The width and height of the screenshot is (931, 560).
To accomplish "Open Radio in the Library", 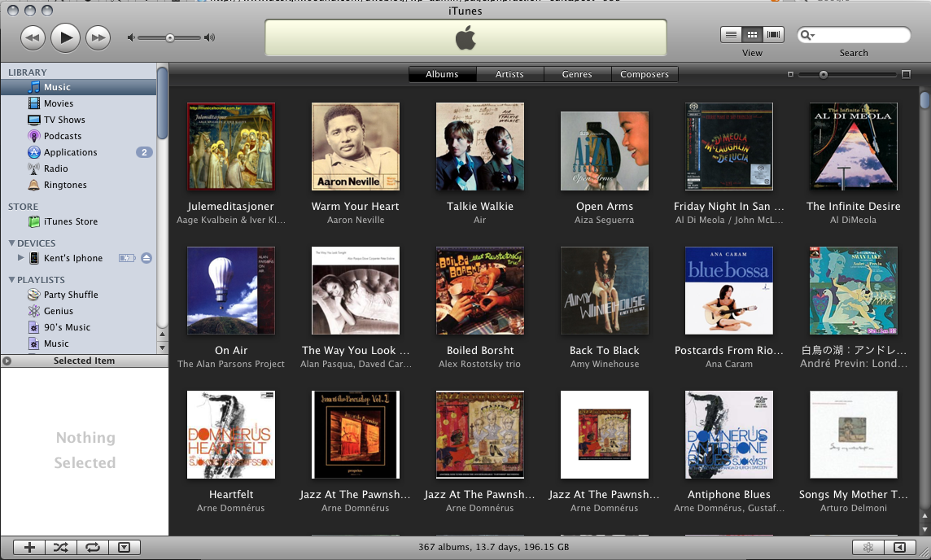I will (78, 168).
